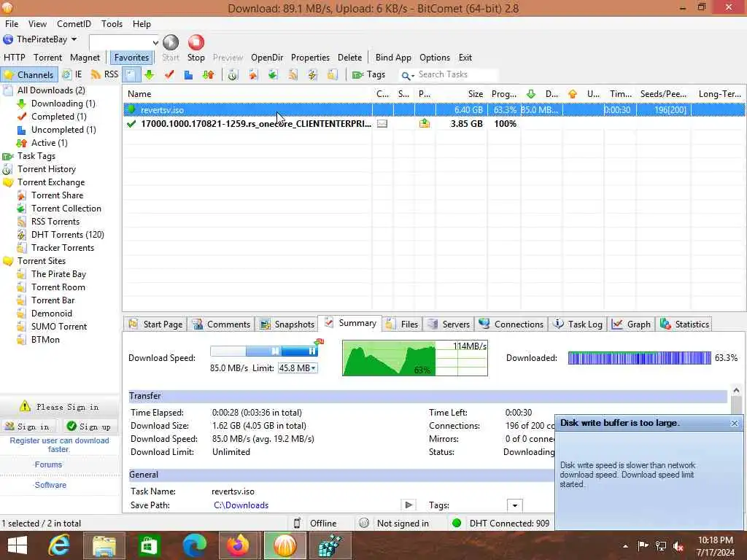Filter completed tasks with red checkmark icon
Screen dimensions: 747x560
(x=169, y=75)
